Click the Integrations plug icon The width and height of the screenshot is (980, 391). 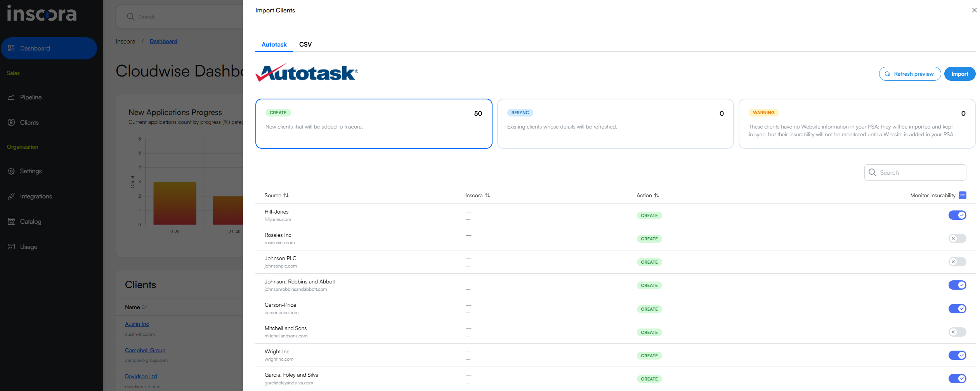pos(11,196)
